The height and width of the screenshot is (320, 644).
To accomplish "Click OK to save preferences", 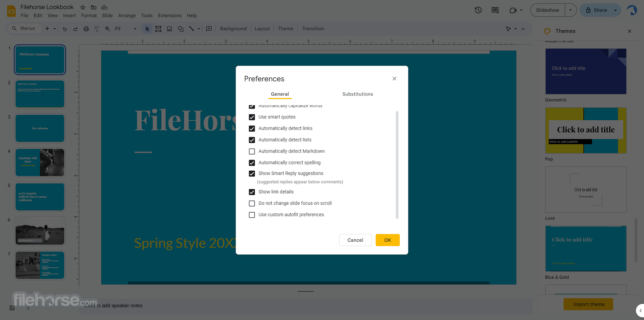I will pos(388,240).
